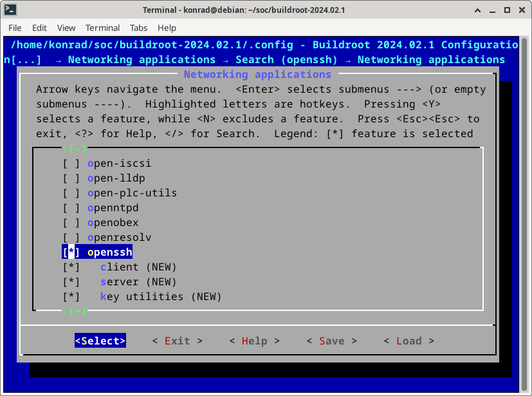Image resolution: width=532 pixels, height=396 pixels.
Task: Select the open-lldp entry label
Action: coord(116,178)
